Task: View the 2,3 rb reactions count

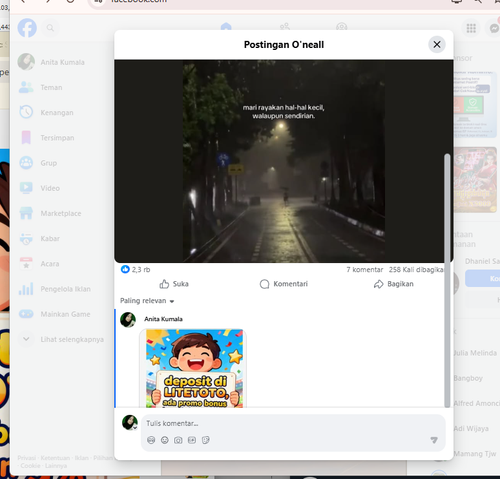Action: click(x=136, y=269)
